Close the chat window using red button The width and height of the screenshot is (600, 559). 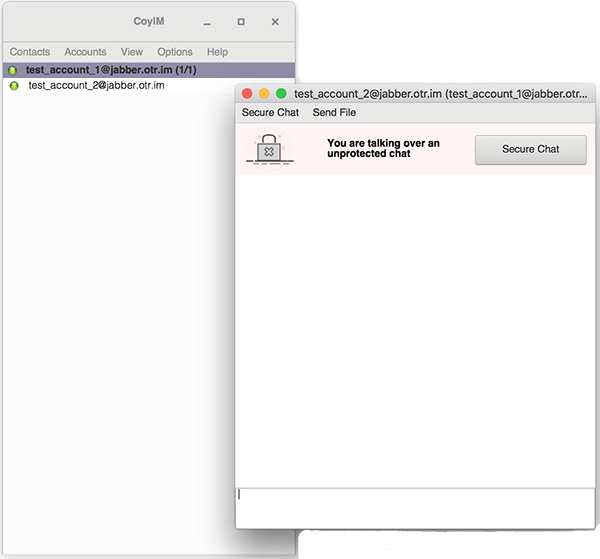pyautogui.click(x=248, y=94)
